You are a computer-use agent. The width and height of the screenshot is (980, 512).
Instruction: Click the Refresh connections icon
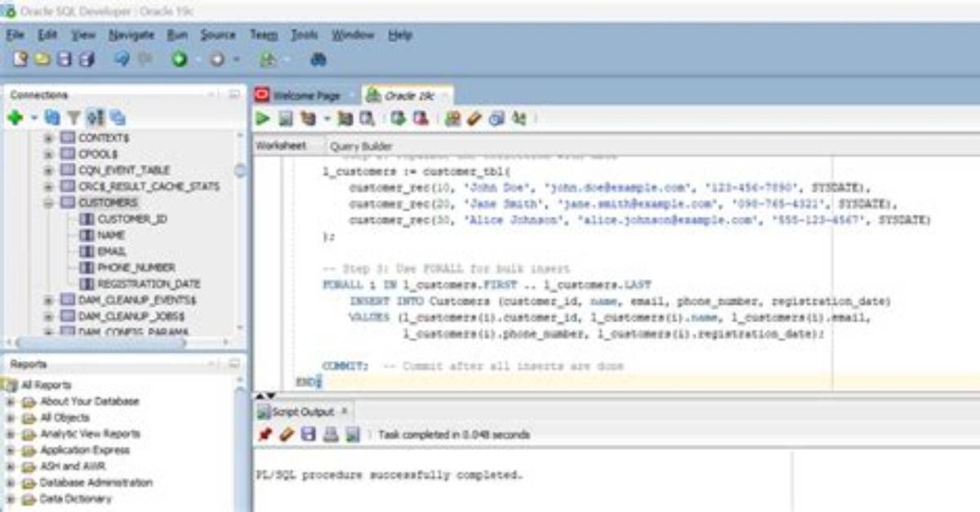point(52,118)
